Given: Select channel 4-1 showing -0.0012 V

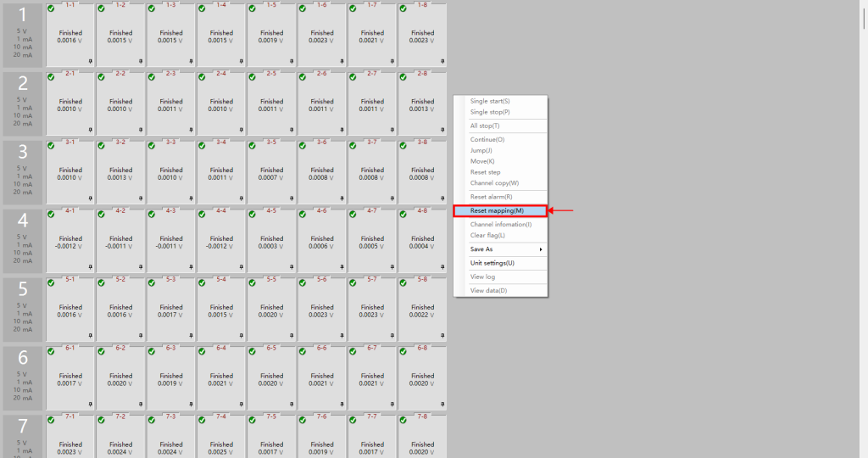Looking at the screenshot, I should point(70,242).
